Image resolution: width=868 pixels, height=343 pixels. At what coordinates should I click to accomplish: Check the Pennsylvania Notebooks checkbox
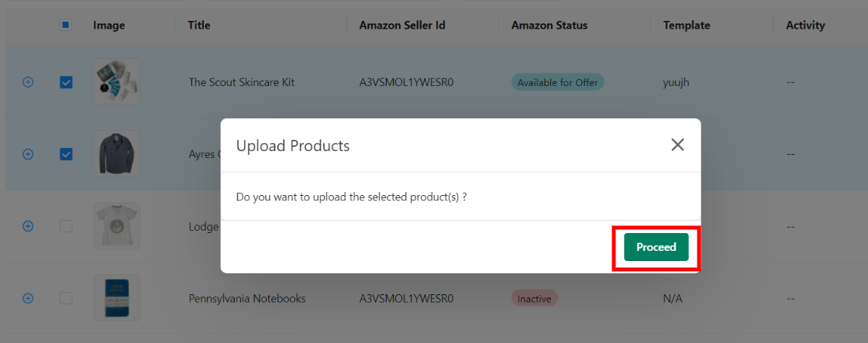point(66,298)
